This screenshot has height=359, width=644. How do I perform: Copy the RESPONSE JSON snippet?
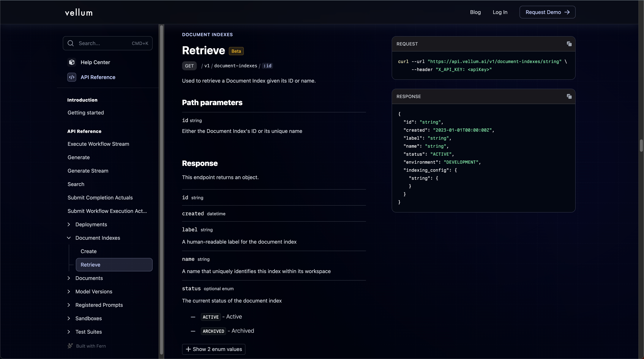pos(569,97)
